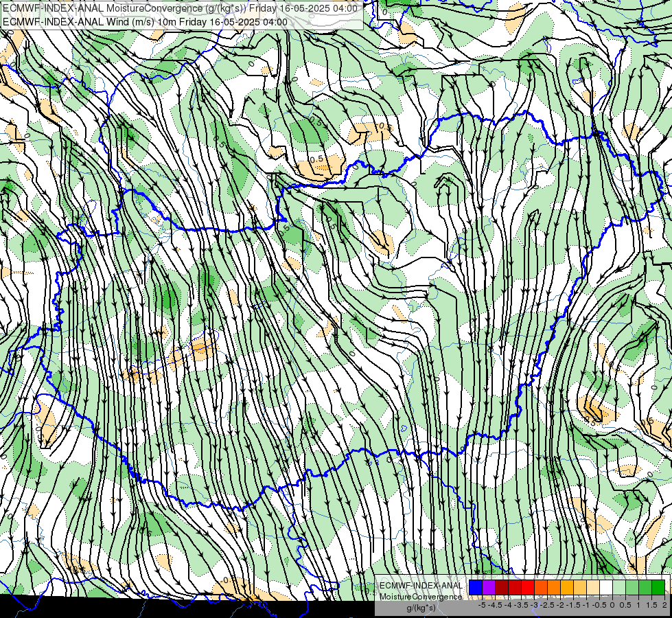Image resolution: width=672 pixels, height=618 pixels.
Task: Select the orange swatch between -2.5 and -2
Action: (x=554, y=587)
